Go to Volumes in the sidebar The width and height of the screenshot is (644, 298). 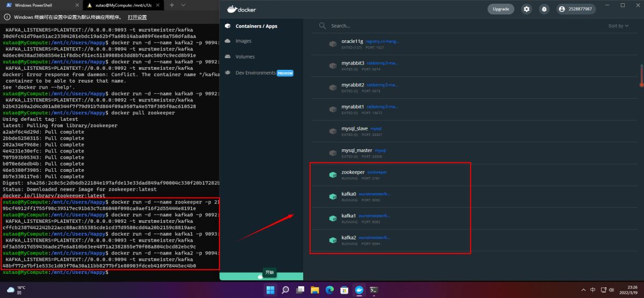tap(245, 56)
